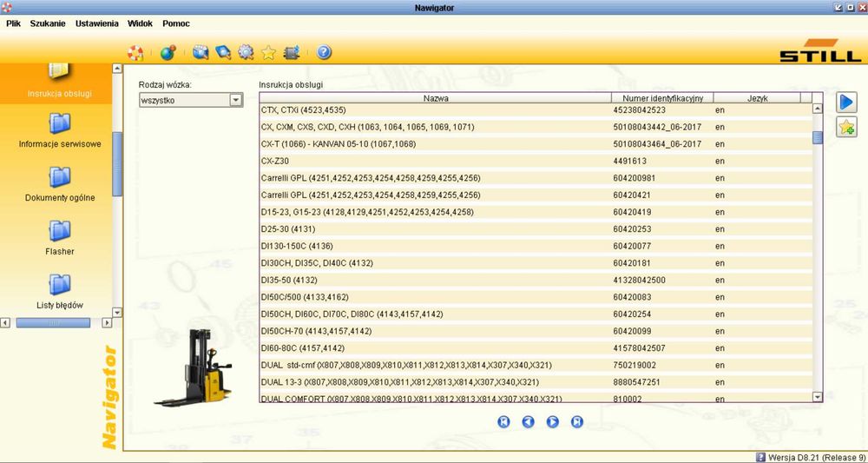Click the status bar help icon near Wersja

point(760,458)
